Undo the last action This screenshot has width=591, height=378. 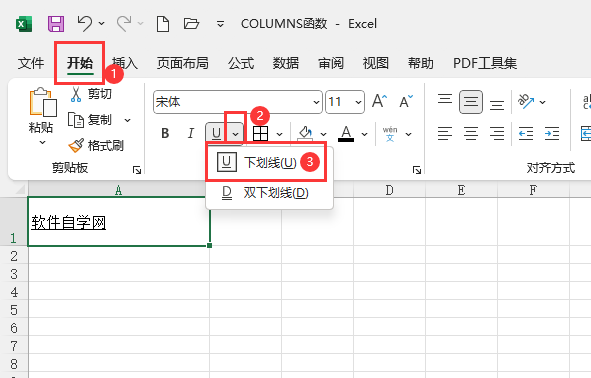coord(84,23)
